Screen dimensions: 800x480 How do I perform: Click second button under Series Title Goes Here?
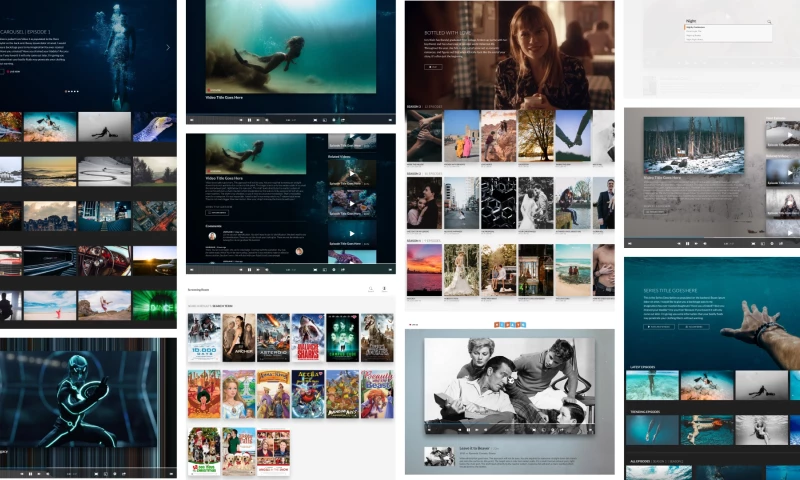[694, 327]
